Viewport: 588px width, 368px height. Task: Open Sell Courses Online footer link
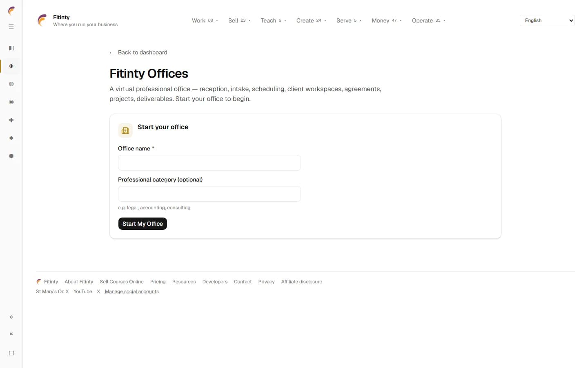pos(122,282)
